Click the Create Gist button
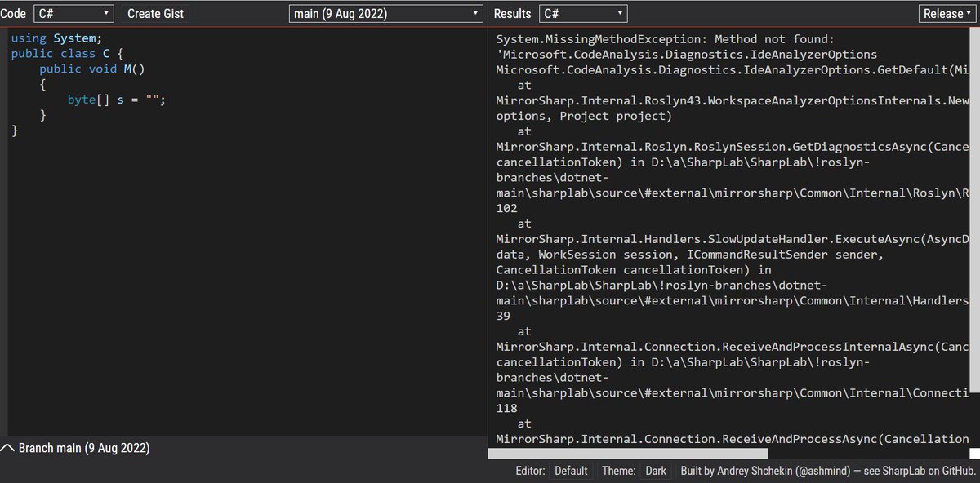This screenshot has width=980, height=483. (x=155, y=14)
